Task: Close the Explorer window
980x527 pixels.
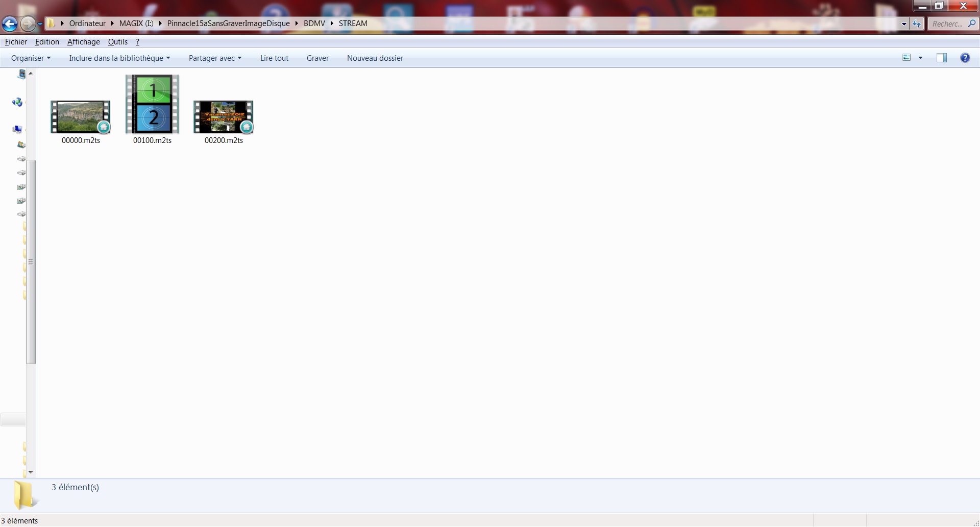Action: click(x=963, y=6)
